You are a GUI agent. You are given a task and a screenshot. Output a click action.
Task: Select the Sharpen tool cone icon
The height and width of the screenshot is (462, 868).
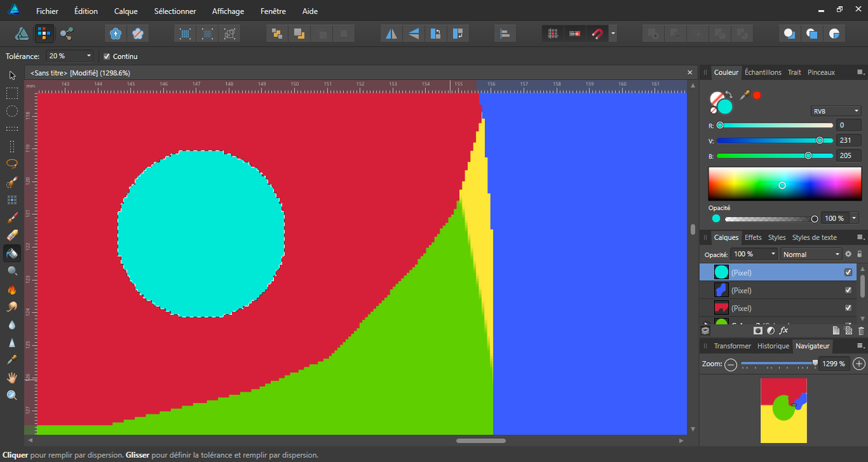pos(12,342)
